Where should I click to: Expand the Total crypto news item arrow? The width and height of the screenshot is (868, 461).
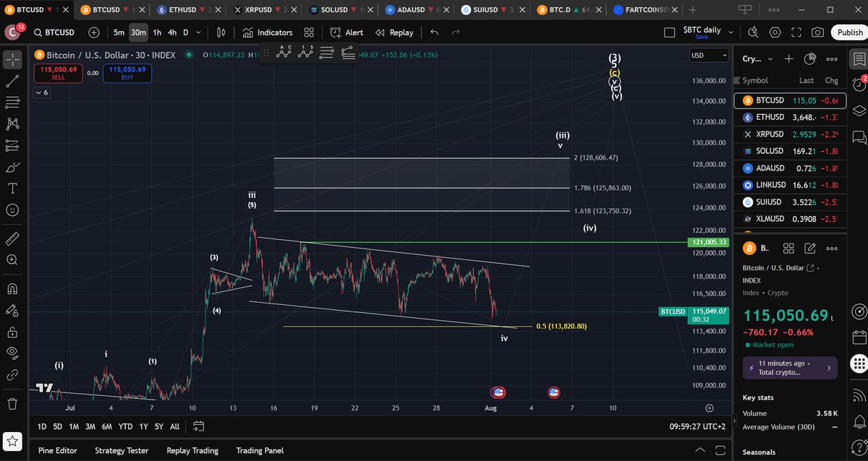tap(830, 368)
